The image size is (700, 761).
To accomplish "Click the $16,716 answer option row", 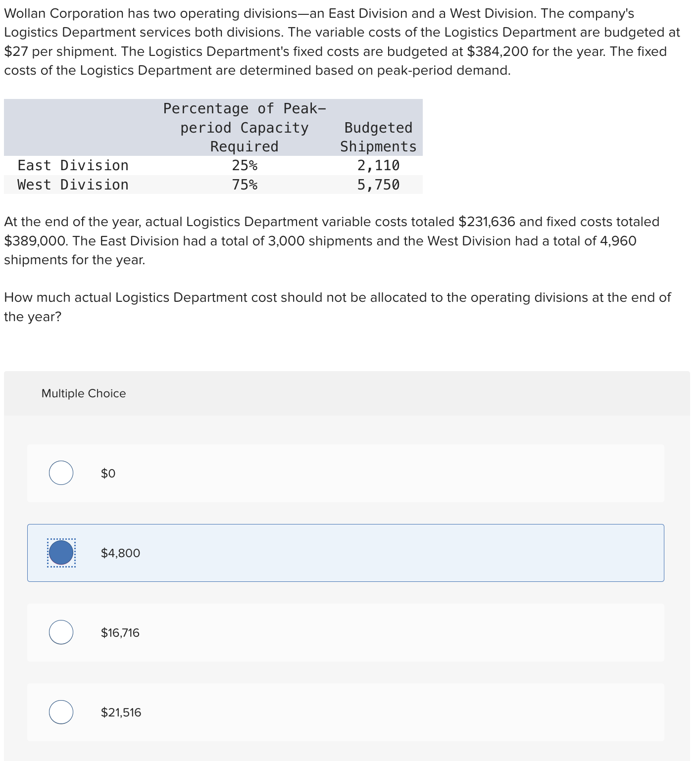I will click(346, 632).
